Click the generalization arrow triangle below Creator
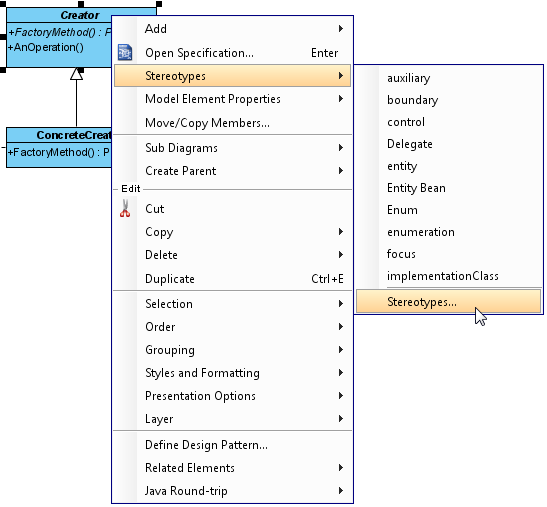 click(76, 74)
